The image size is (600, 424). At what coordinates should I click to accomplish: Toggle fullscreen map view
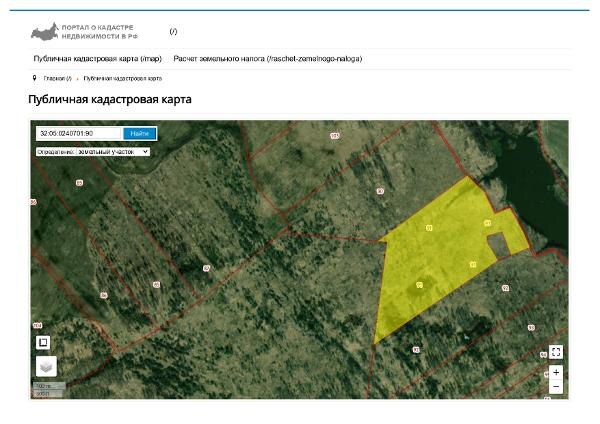click(556, 352)
